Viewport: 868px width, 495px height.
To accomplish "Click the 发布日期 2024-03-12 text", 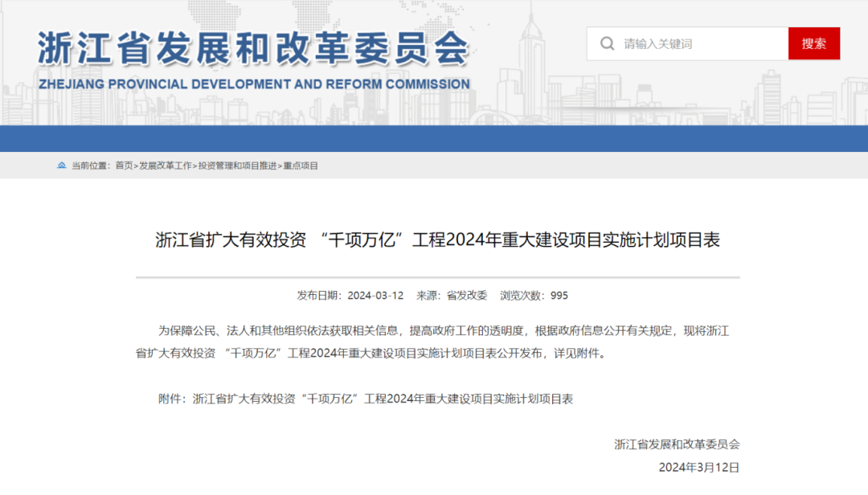I will pyautogui.click(x=350, y=296).
